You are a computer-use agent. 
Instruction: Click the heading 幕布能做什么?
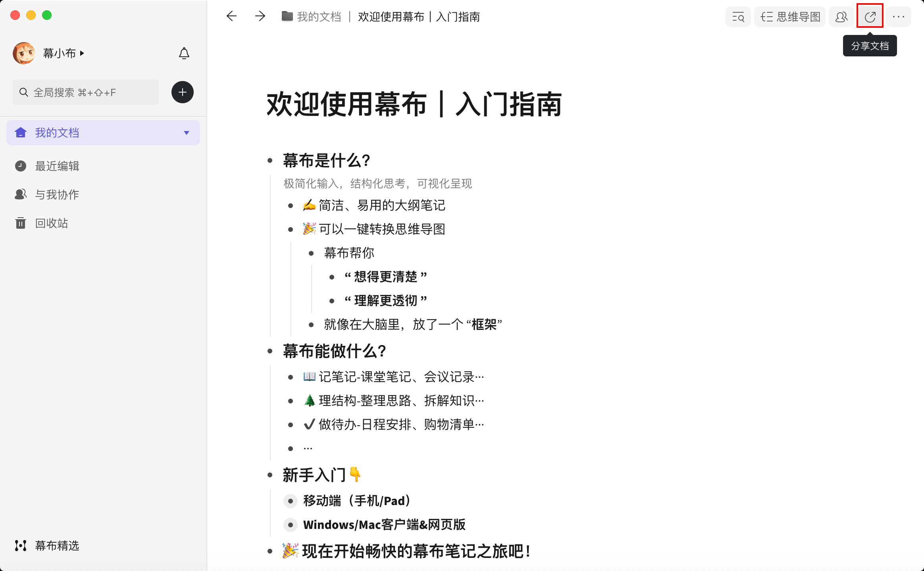click(335, 351)
